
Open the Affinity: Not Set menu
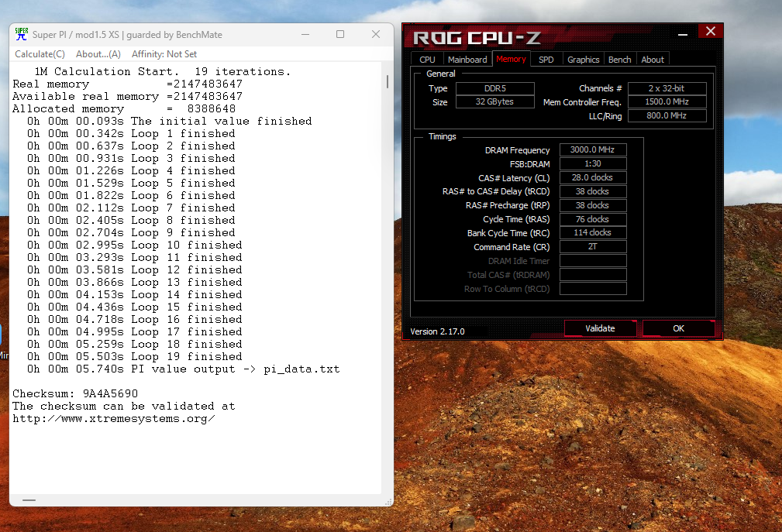[164, 54]
